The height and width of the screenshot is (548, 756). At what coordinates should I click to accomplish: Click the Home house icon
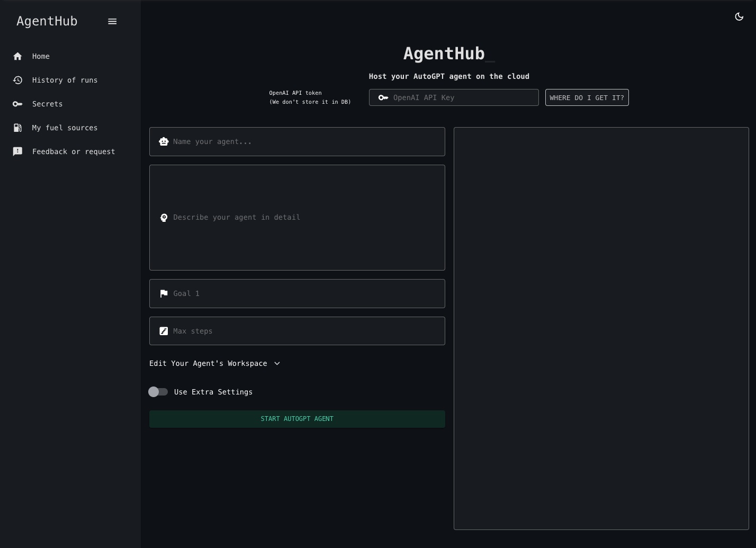[17, 56]
